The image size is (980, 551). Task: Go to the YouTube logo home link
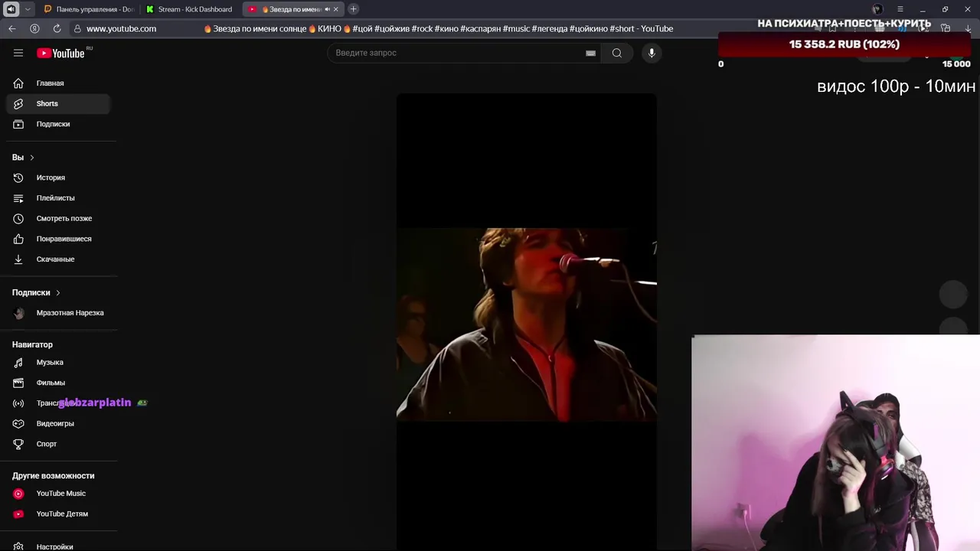coord(61,53)
